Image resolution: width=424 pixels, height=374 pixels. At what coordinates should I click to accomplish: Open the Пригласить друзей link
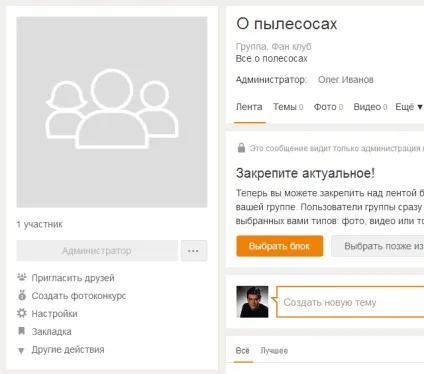73,278
